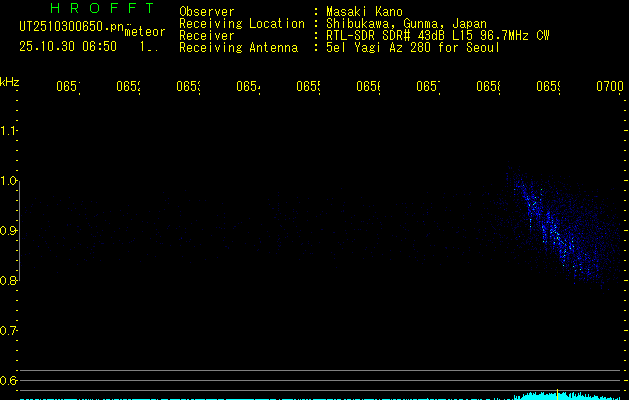The width and height of the screenshot is (629, 400).
Task: Click the 0652 time axis marker
Action: tap(128, 86)
